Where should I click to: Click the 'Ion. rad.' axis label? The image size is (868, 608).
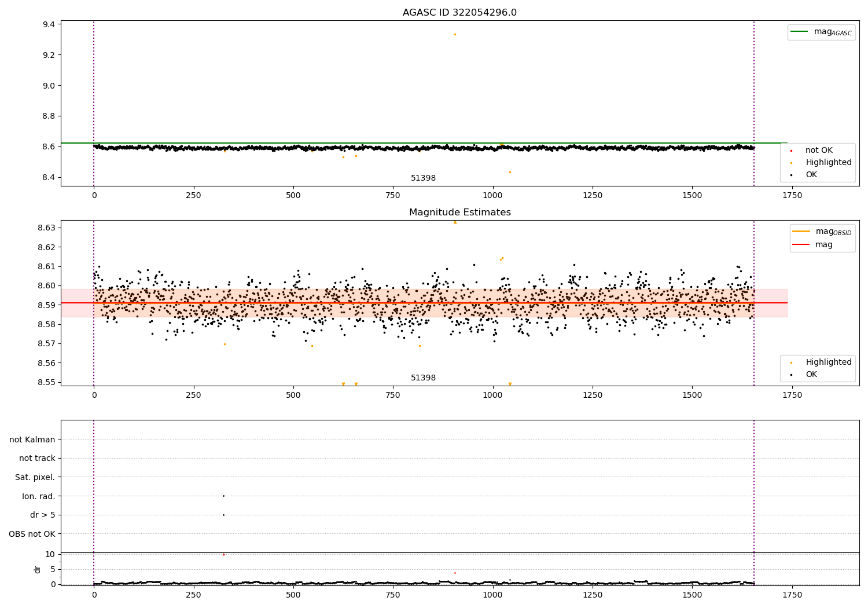[x=38, y=496]
